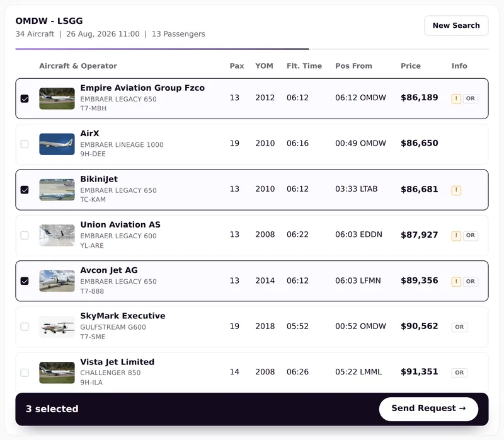Click the $89,356 price

tap(419, 281)
